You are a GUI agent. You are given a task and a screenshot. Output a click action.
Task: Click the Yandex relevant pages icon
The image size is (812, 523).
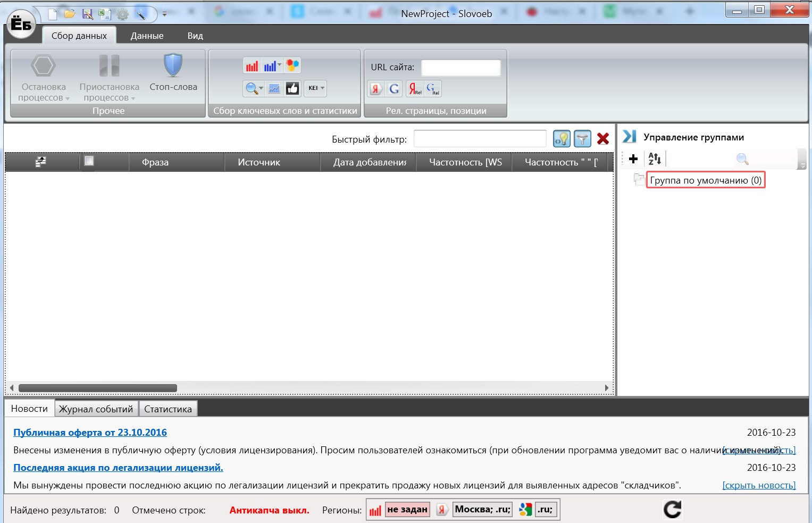(x=376, y=89)
